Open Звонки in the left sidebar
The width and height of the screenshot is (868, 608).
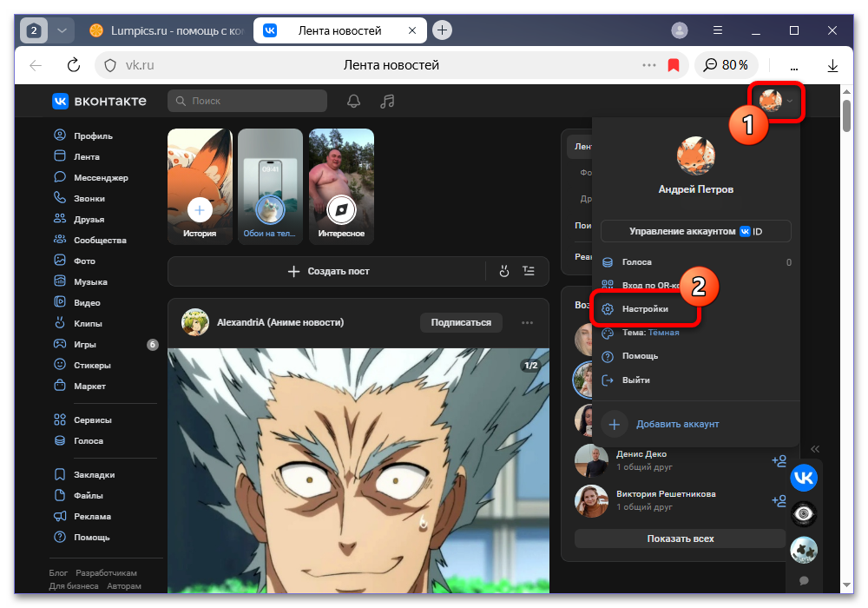(x=79, y=198)
